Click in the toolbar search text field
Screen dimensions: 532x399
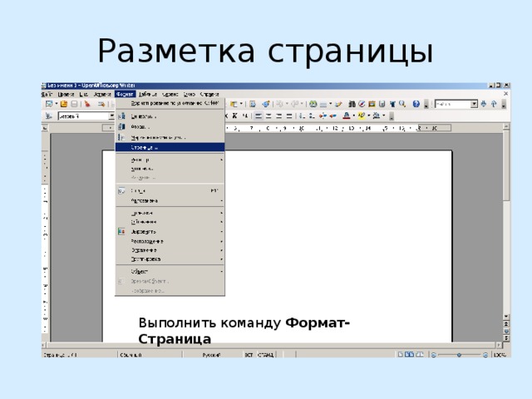452,104
